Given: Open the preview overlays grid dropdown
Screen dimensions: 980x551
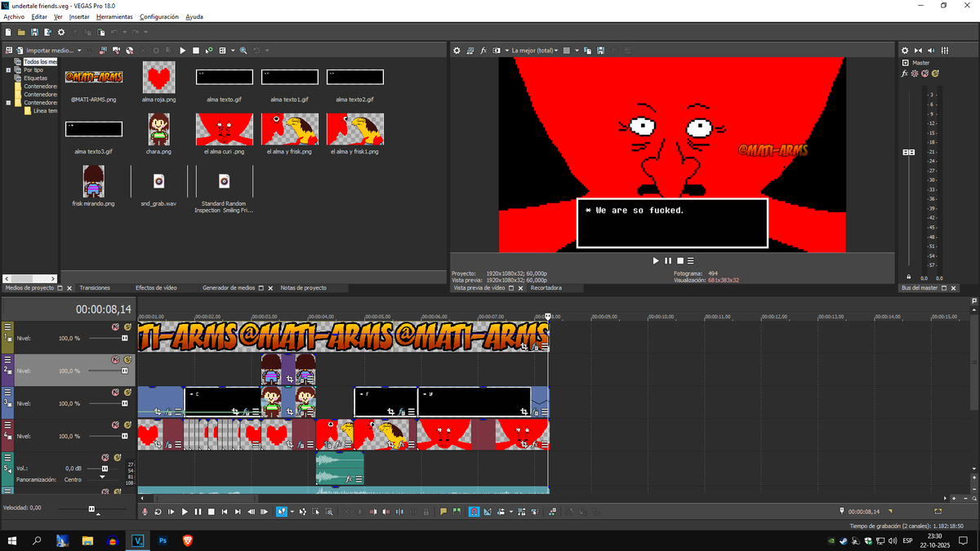Looking at the screenshot, I should [x=577, y=51].
